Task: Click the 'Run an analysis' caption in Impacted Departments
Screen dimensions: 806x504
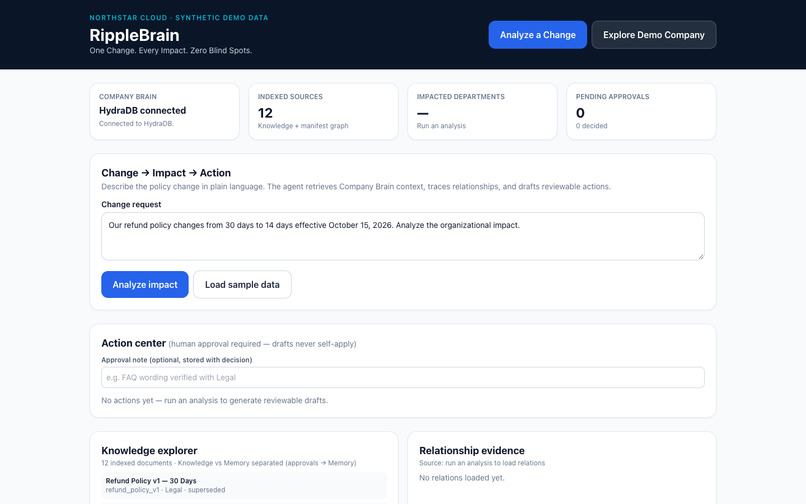Action: (441, 125)
